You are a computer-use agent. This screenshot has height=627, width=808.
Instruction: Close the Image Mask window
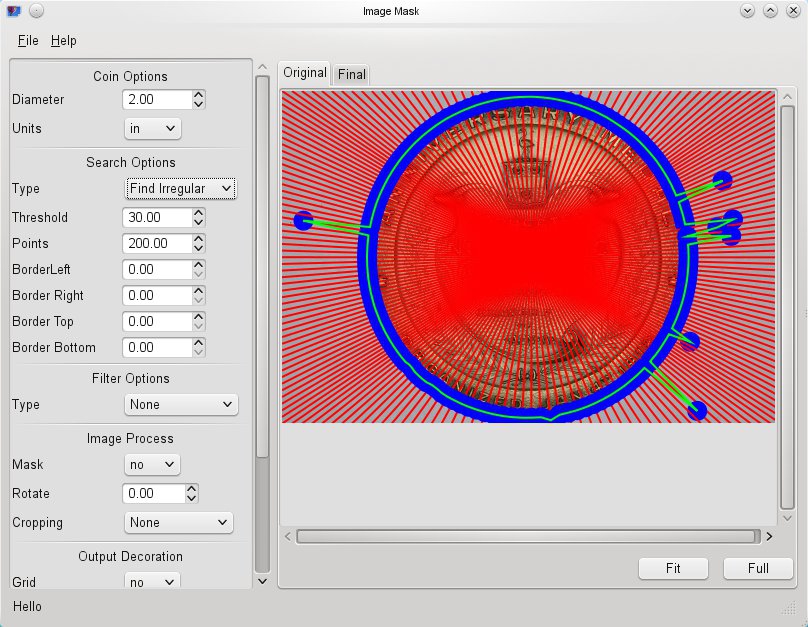click(794, 10)
